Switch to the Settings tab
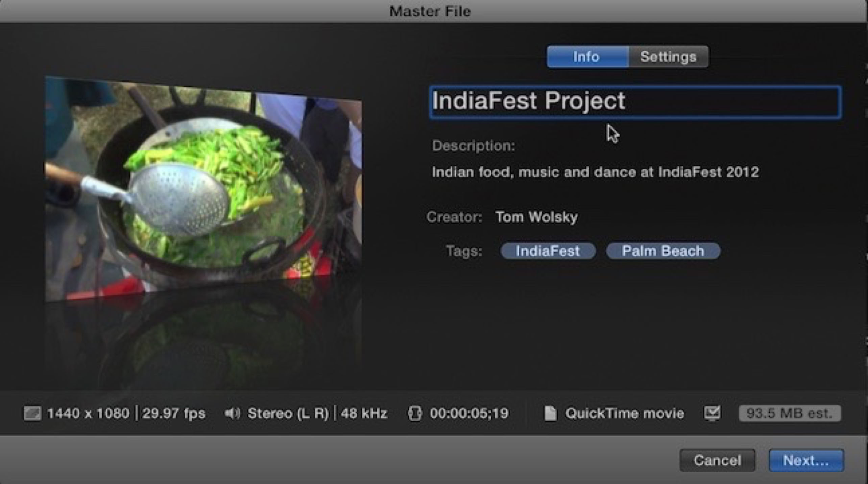Image resolution: width=868 pixels, height=484 pixels. [x=668, y=57]
